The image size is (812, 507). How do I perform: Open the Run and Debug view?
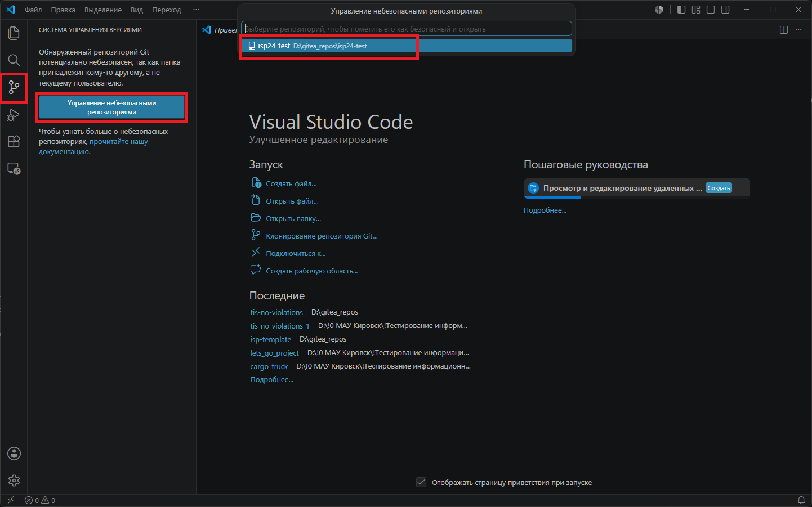pyautogui.click(x=14, y=114)
